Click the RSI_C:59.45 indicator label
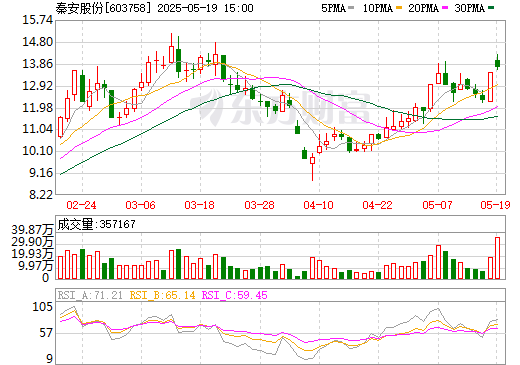This screenshot has height=365, width=520. pos(235,295)
